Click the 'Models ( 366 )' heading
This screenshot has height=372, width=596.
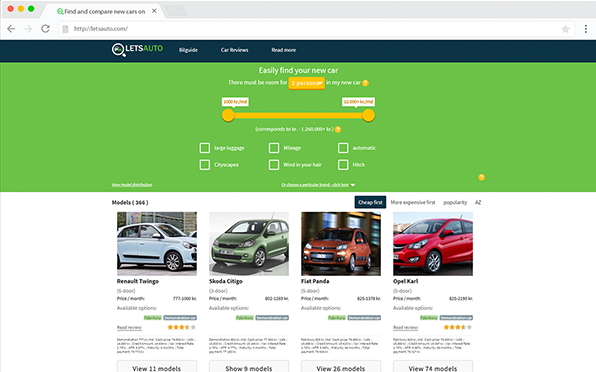(x=130, y=203)
